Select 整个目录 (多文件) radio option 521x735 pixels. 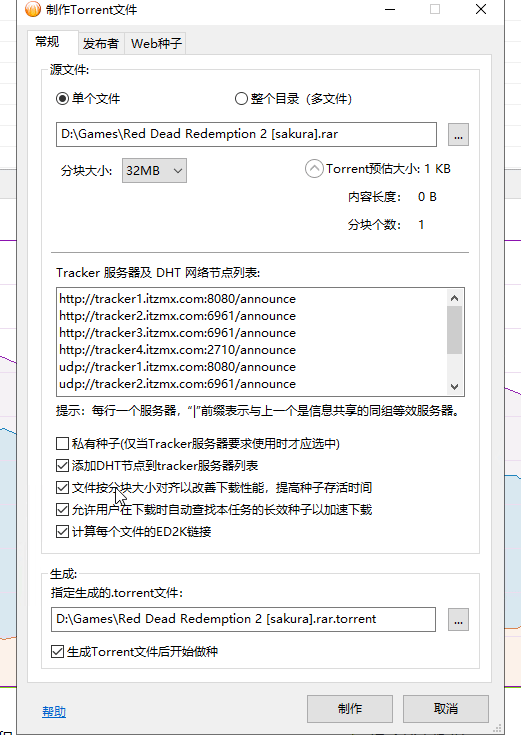click(x=241, y=99)
